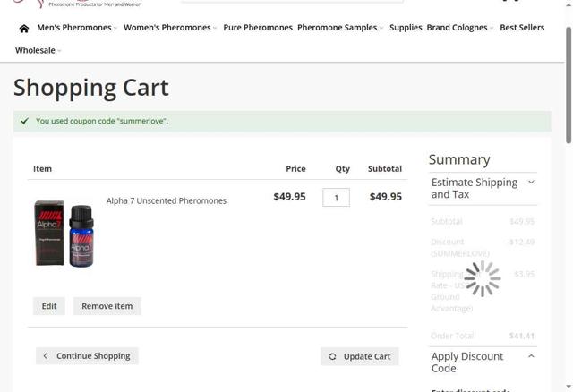Open the Best Sellers page

pos(522,28)
